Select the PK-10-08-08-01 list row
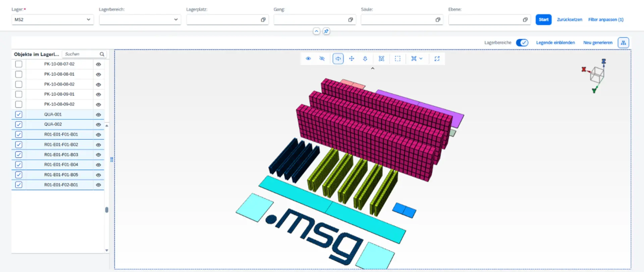Viewport: 644px width, 272px height. (x=58, y=74)
